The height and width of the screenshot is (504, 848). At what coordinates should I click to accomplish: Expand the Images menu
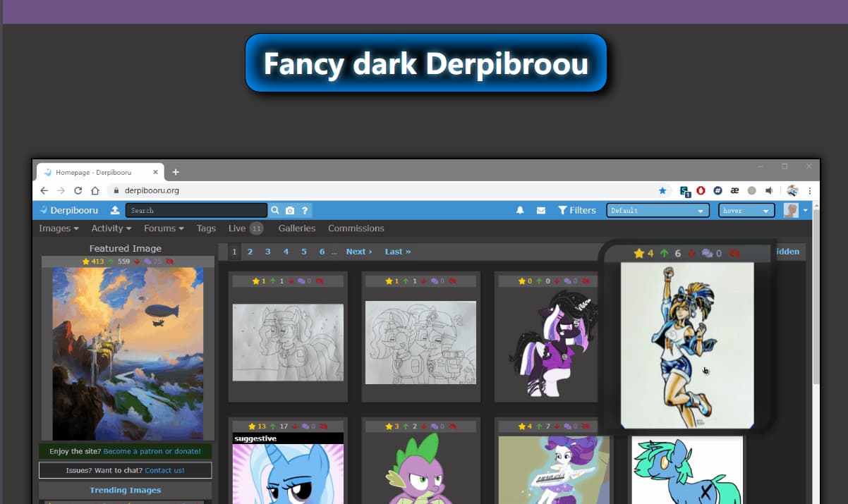[58, 228]
